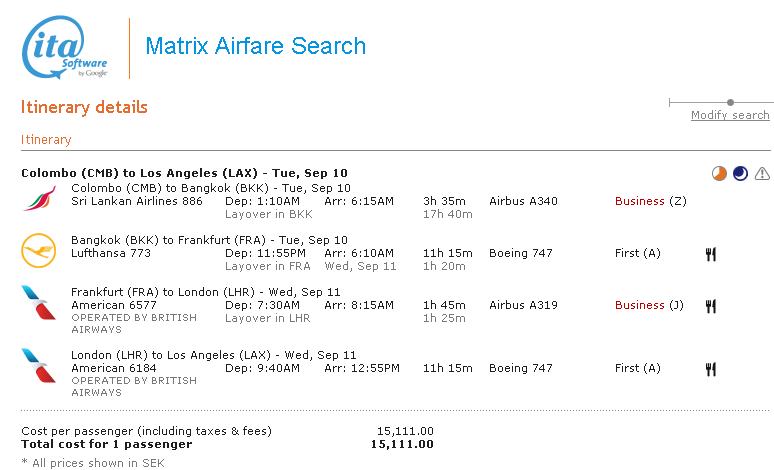Click the red Business (J) cabin label

(x=649, y=305)
